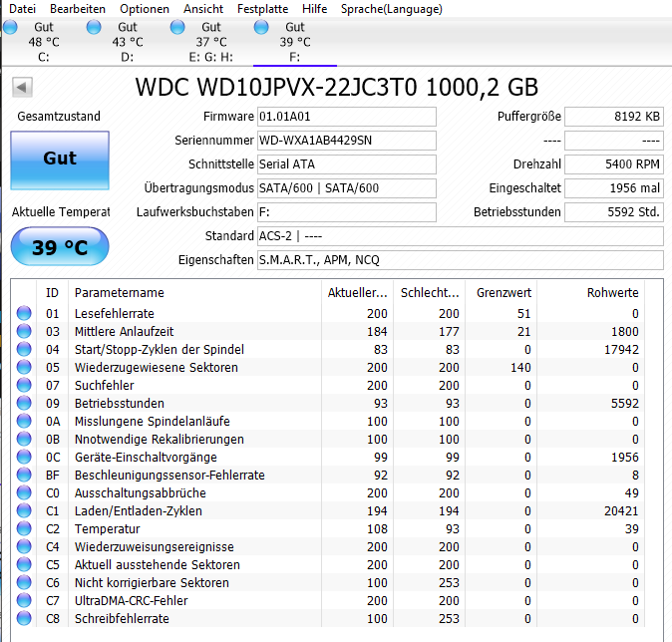
Task: Click status orb of Laden/Entladen-Zyklen row
Action: coord(24,510)
